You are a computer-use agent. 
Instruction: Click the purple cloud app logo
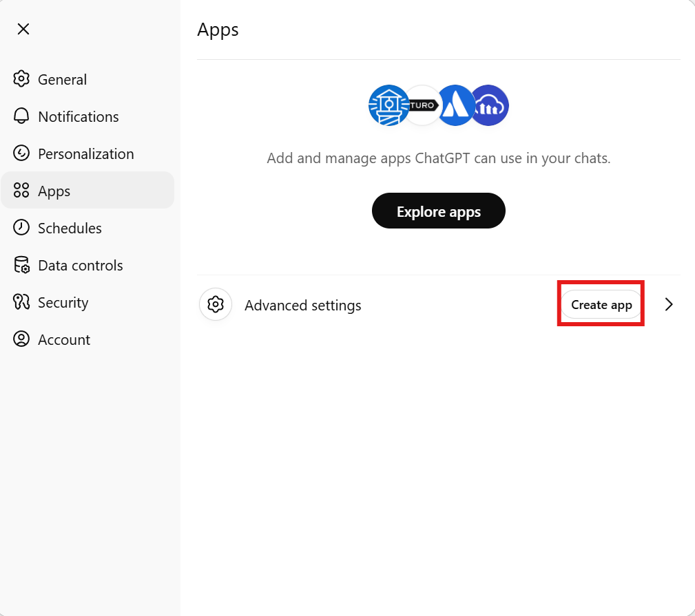coord(489,105)
